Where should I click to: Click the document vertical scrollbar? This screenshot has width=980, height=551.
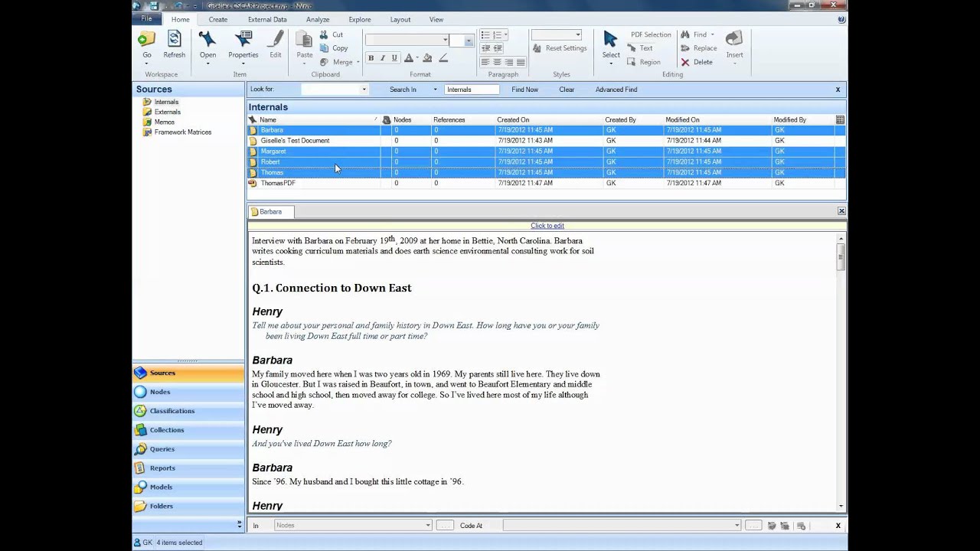point(841,371)
